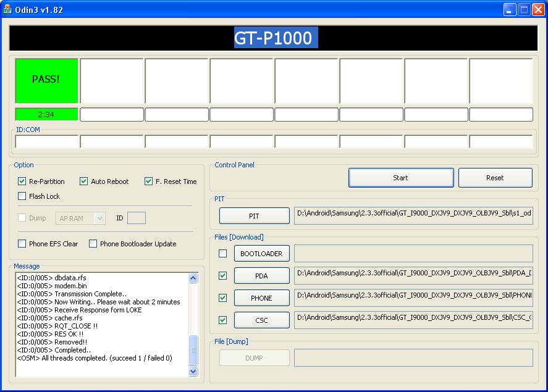Select the 'dbdata.rfs' log line
This screenshot has width=548, height=392.
51,278
